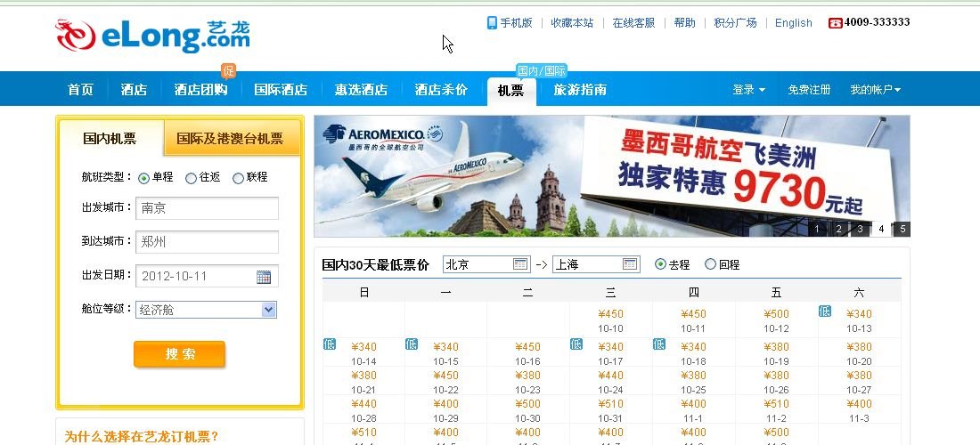Image resolution: width=980 pixels, height=445 pixels.
Task: Show banner slide 2
Action: tap(838, 229)
